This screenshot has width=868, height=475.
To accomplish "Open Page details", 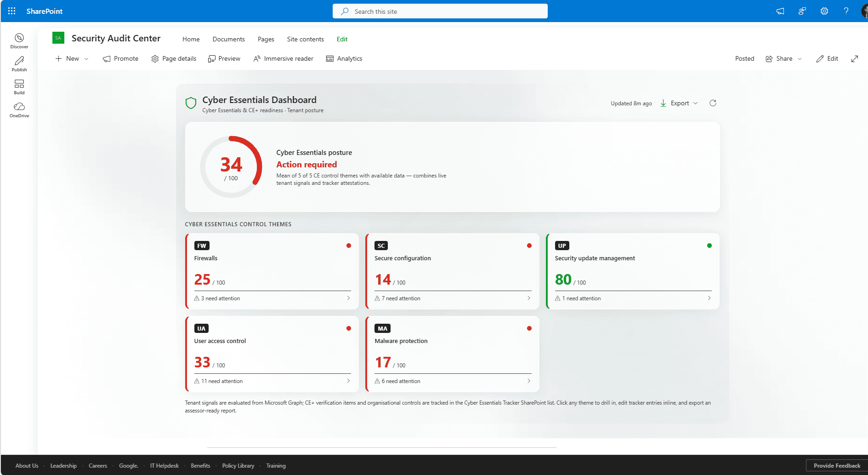I will 174,58.
